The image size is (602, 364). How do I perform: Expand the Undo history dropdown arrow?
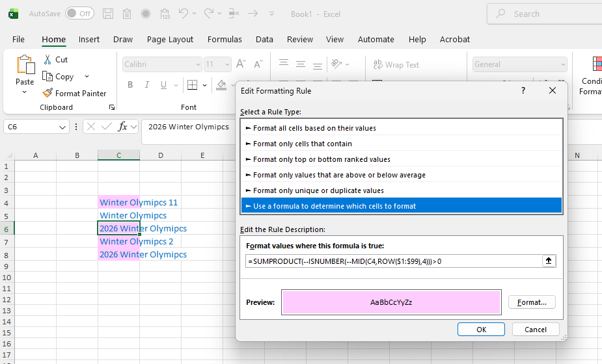(195, 14)
